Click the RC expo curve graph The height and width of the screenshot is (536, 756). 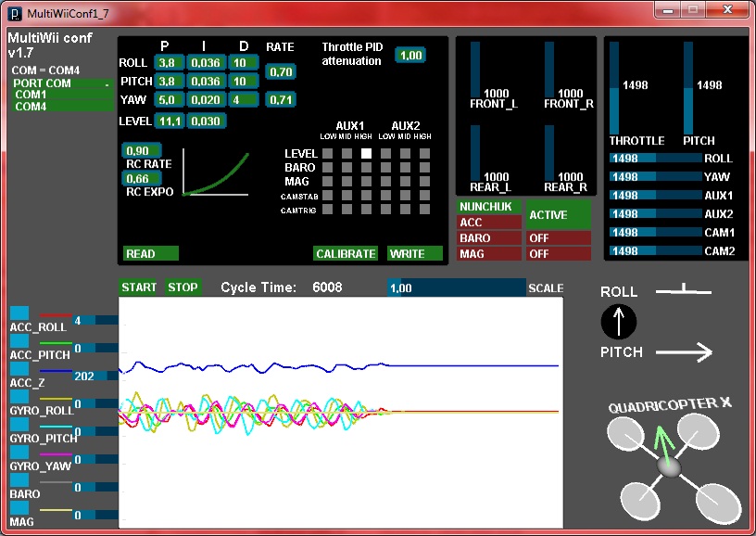(216, 172)
